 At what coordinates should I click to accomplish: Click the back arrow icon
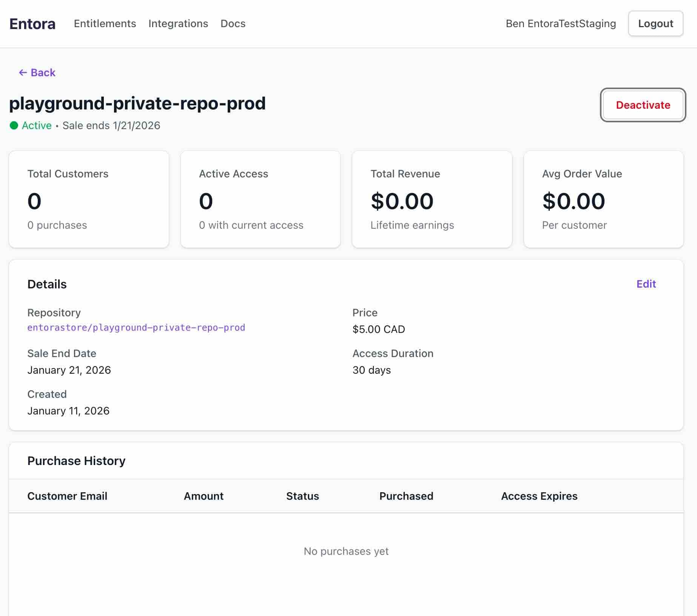point(23,72)
